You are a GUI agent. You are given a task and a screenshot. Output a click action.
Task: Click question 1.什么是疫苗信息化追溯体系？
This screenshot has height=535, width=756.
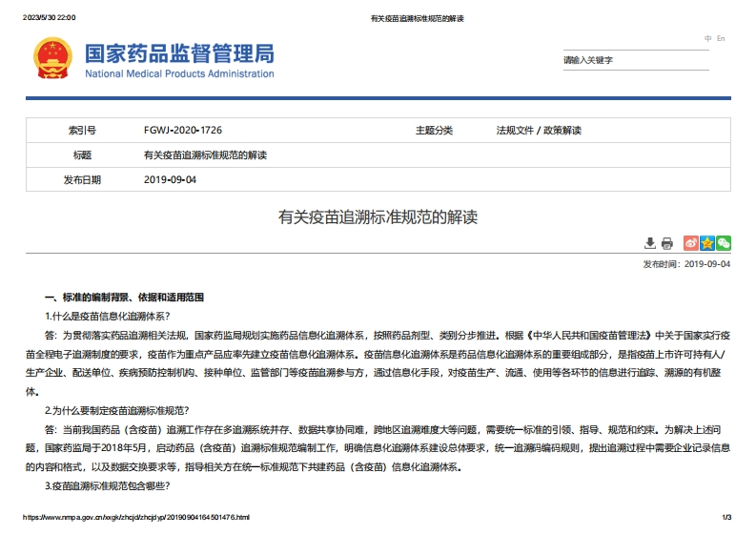(x=108, y=316)
